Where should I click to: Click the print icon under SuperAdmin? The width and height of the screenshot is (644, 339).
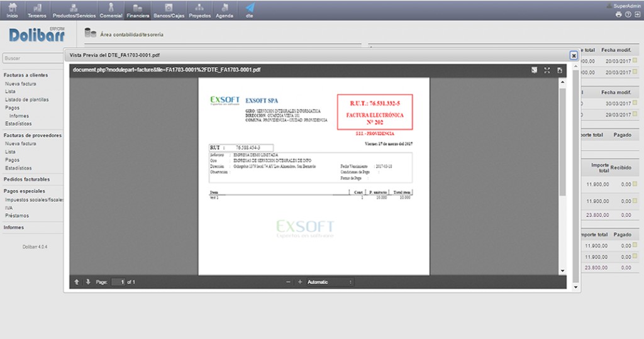[x=619, y=14]
